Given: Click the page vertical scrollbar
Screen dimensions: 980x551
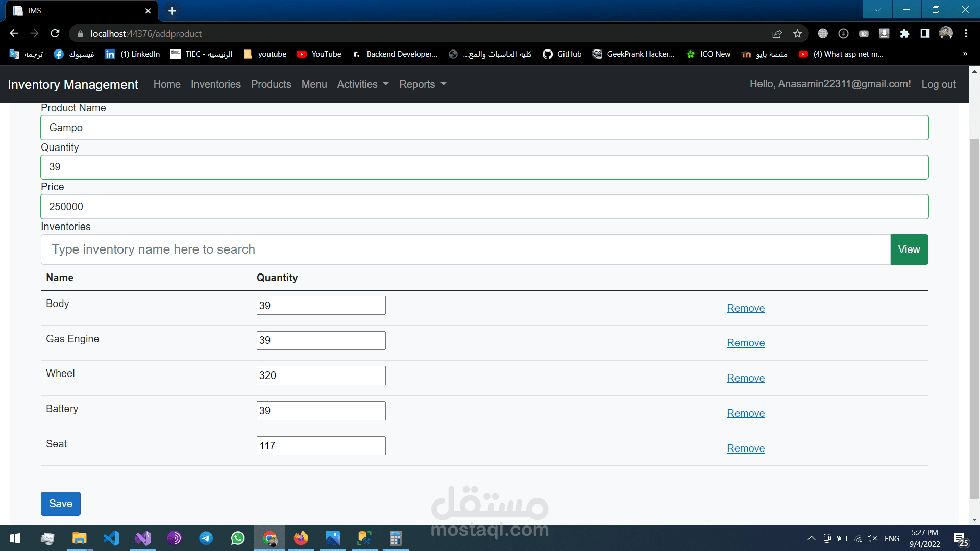Looking at the screenshot, I should [x=974, y=316].
